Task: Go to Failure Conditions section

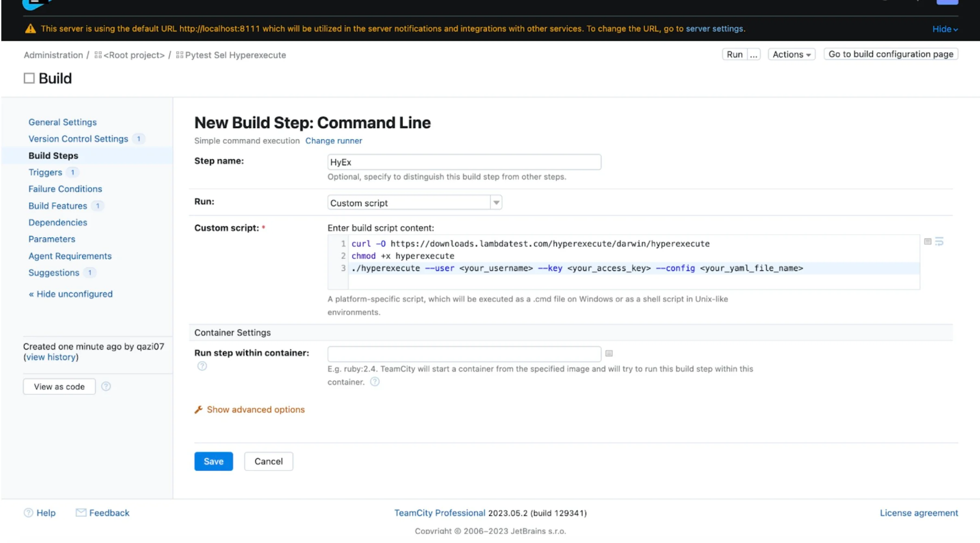Action: pyautogui.click(x=65, y=189)
